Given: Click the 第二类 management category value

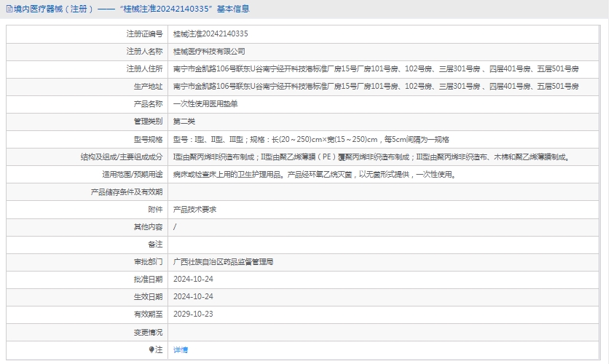Looking at the screenshot, I should point(184,122).
